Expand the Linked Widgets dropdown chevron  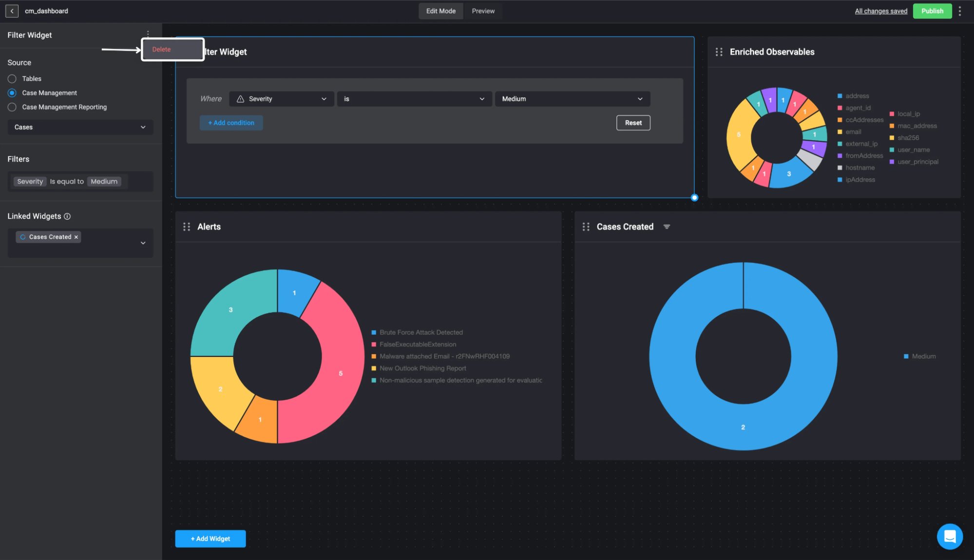143,243
